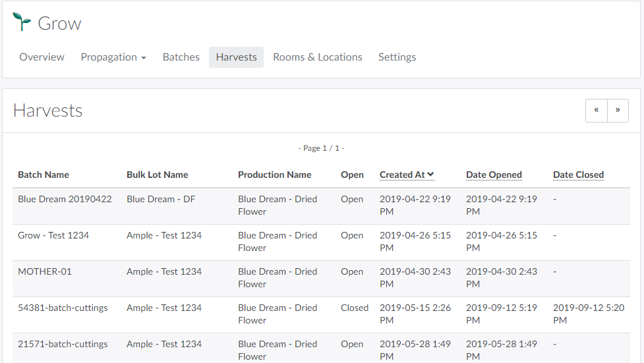Sort by Date Closed column header
Screen dimensions: 644x363
tap(578, 175)
